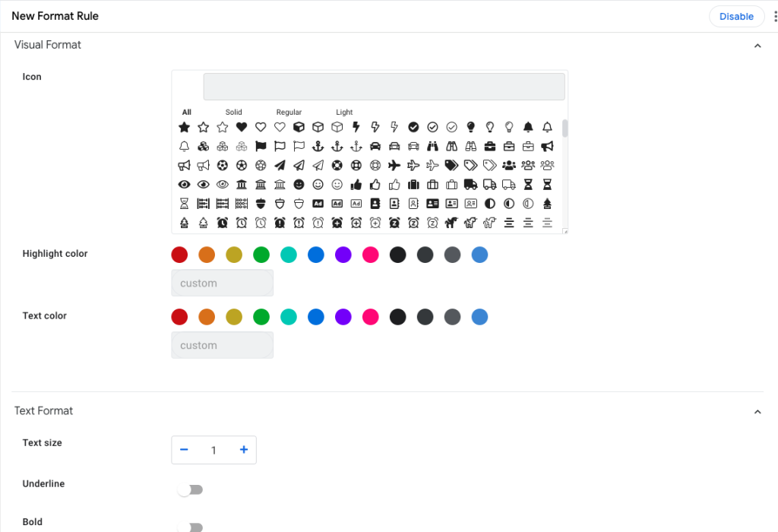
Task: Open the three-dot more options menu
Action: click(775, 17)
